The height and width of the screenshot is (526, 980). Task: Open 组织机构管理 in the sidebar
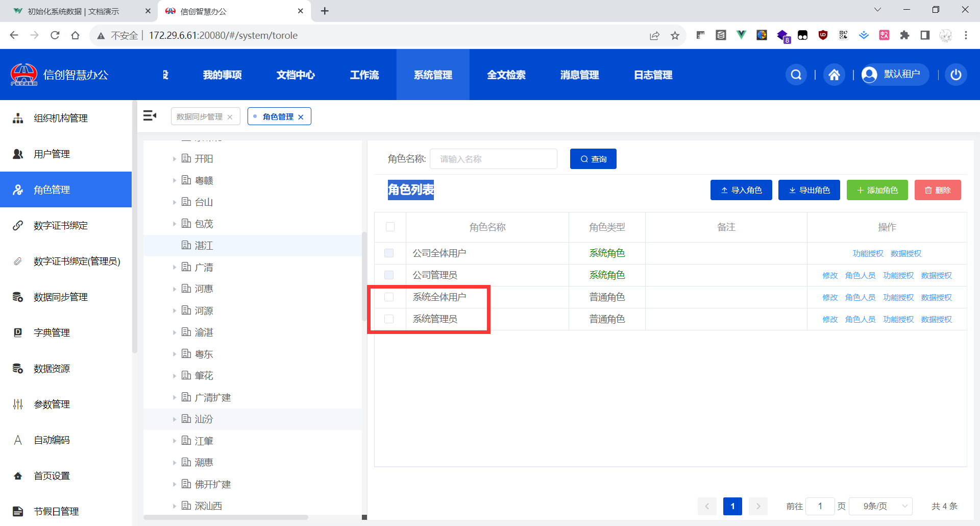(66, 118)
